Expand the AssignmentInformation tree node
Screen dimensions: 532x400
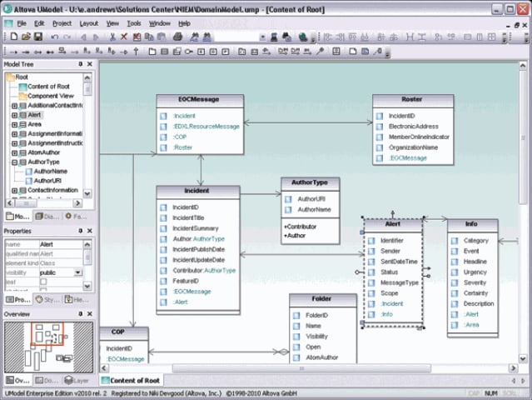click(x=15, y=134)
